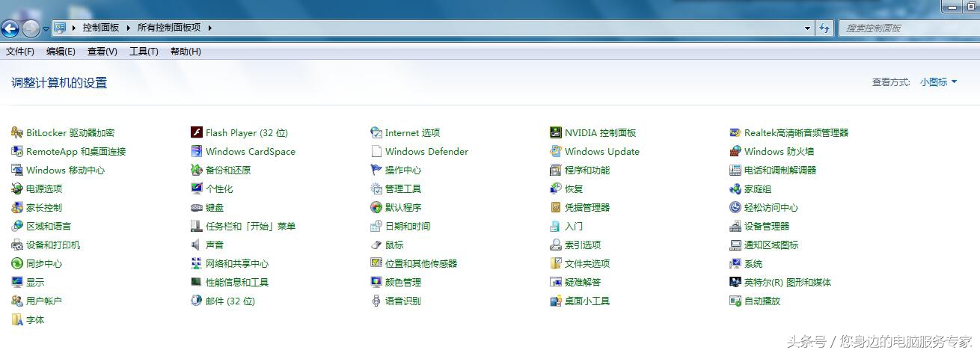Viewport: 980px width, 353px height.
Task: Expand the address bar history dropdown arrow
Action: click(x=807, y=28)
